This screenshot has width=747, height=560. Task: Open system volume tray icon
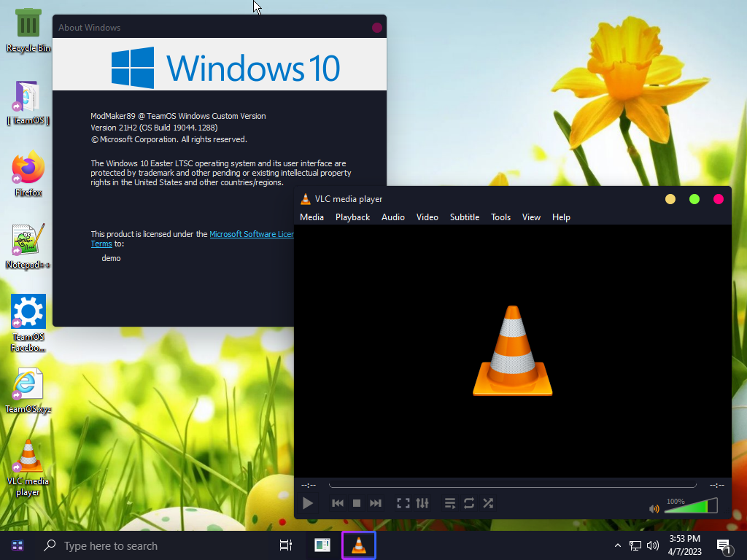point(653,545)
